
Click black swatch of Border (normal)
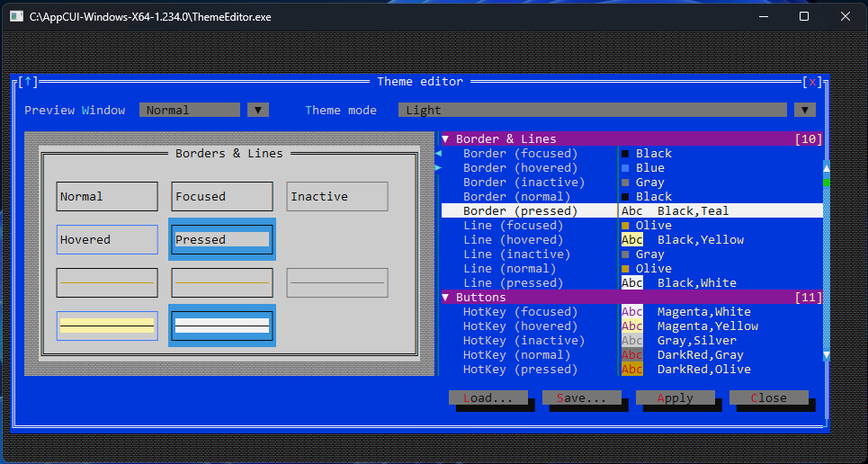[x=625, y=197]
